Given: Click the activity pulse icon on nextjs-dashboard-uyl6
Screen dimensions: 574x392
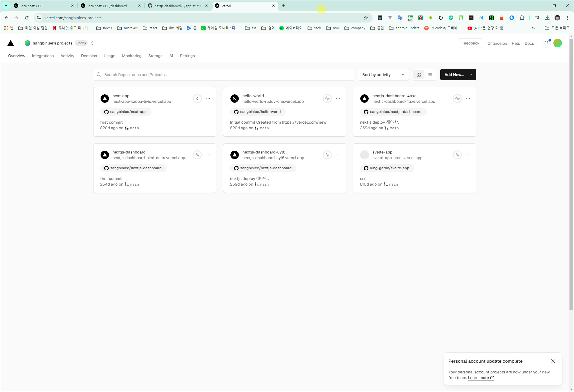Looking at the screenshot, I should point(327,155).
